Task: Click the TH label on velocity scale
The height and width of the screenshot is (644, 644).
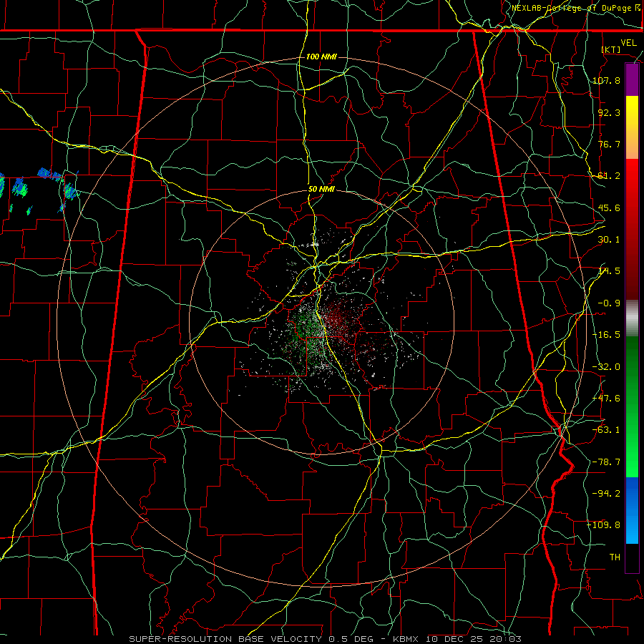Action: [615, 557]
